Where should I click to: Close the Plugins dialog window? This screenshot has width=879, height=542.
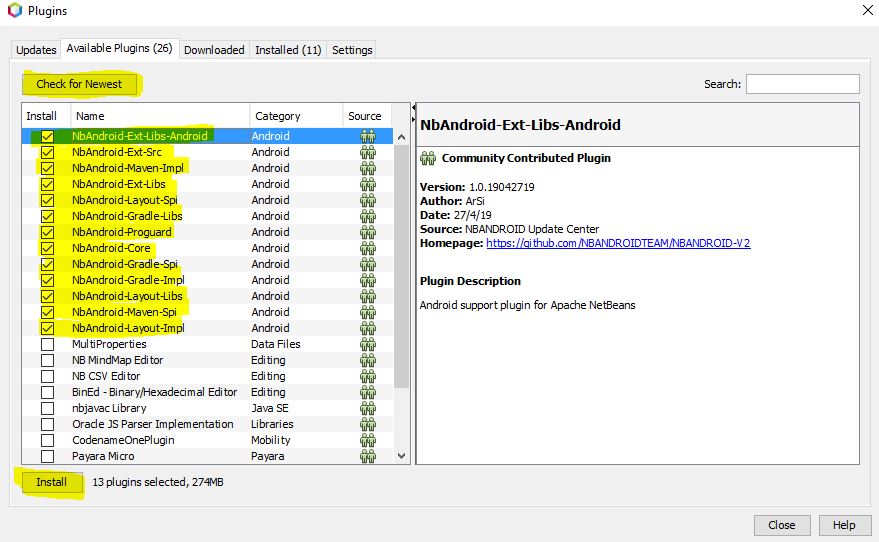(x=867, y=10)
